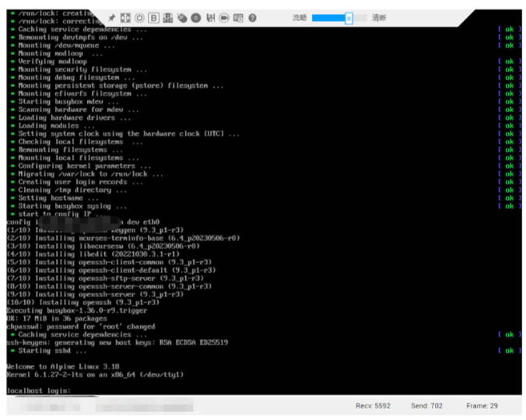Open help with the question mark icon

[x=252, y=17]
